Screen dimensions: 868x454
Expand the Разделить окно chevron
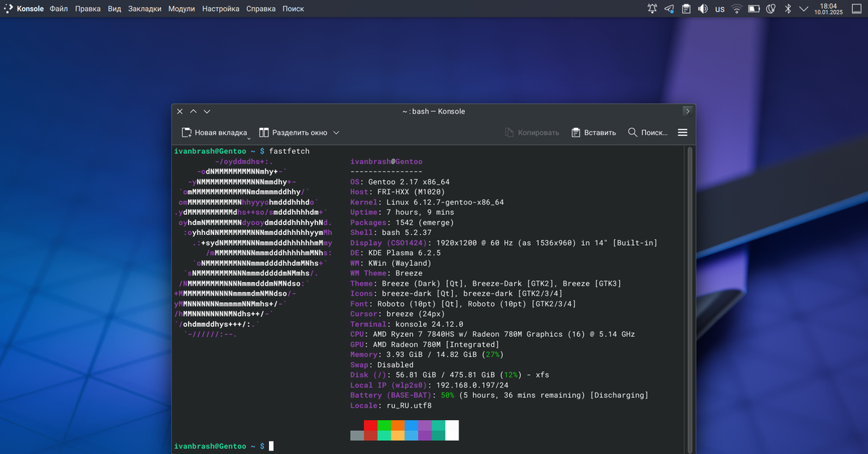(336, 132)
